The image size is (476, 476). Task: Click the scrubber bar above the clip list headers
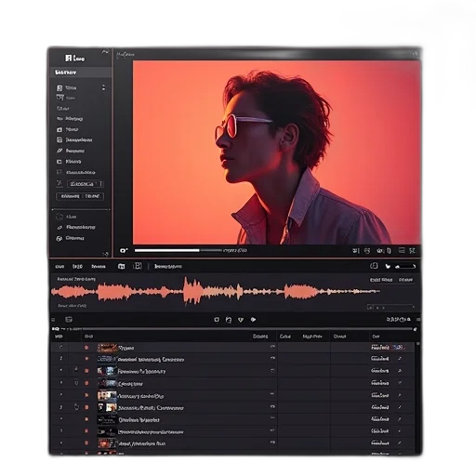pyautogui.click(x=248, y=329)
